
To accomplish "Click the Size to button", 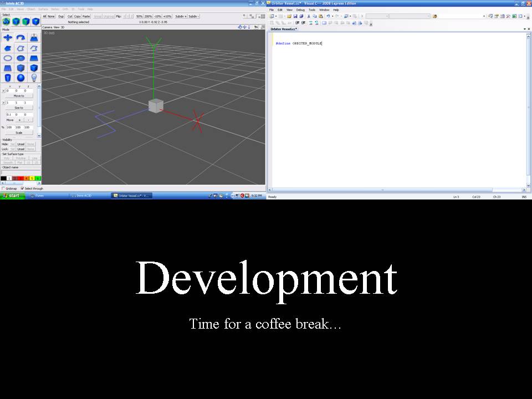I will (x=19, y=108).
